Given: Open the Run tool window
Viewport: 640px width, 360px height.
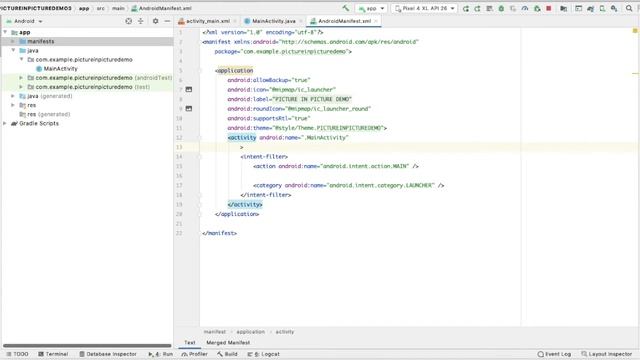Looking at the screenshot, I should (160, 354).
